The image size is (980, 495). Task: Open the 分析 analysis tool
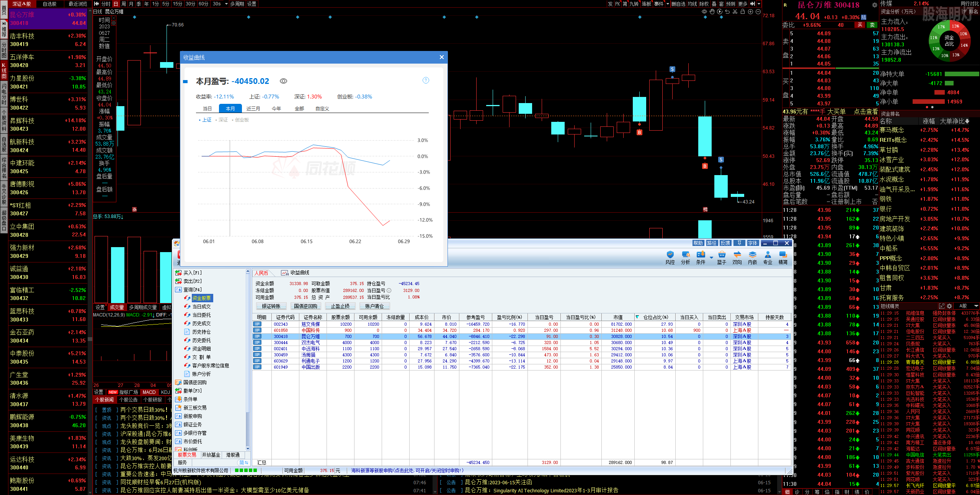[x=685, y=257]
